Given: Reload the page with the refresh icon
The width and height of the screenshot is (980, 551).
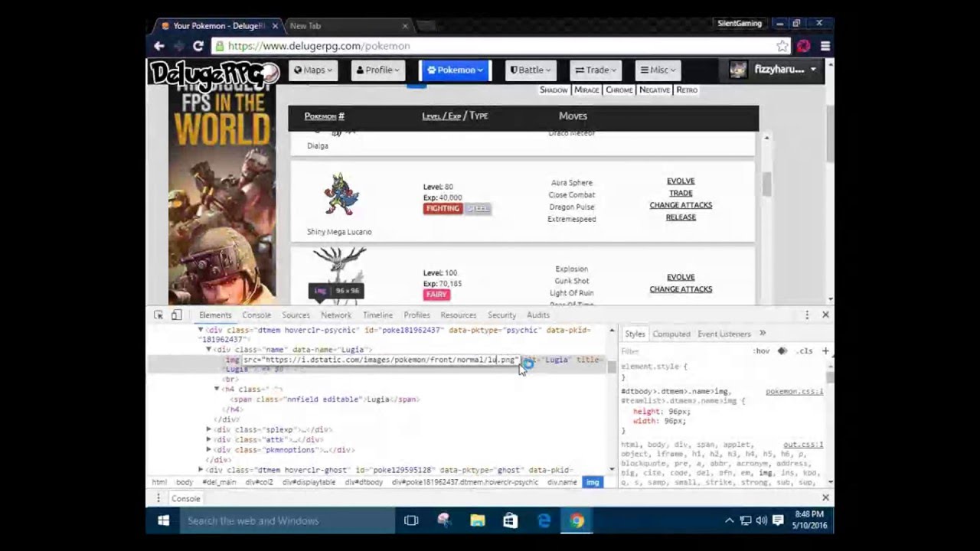Looking at the screenshot, I should pyautogui.click(x=198, y=46).
